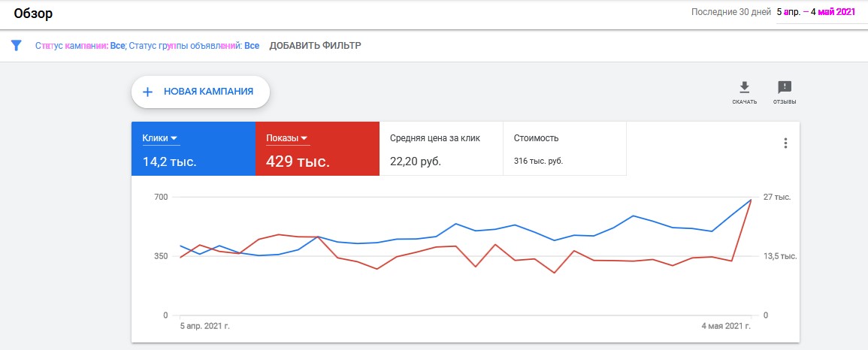Image resolution: width=868 pixels, height=350 pixels.
Task: Open the feedback speech bubble icon
Action: [785, 87]
